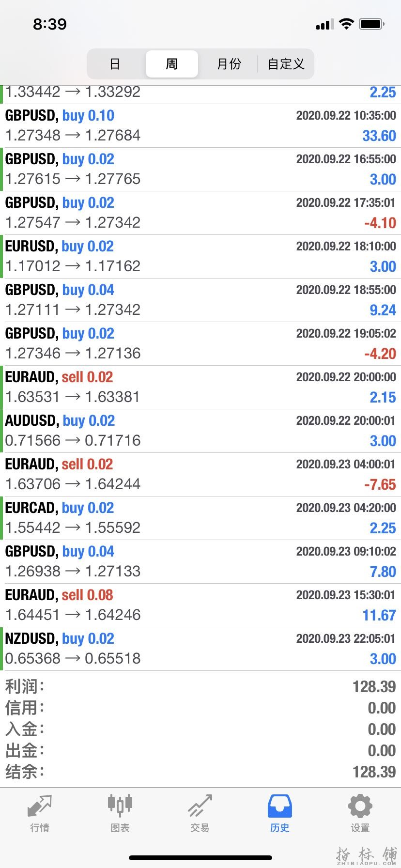Tap the 11.67 profit value
The width and height of the screenshot is (401, 868).
pyautogui.click(x=379, y=615)
